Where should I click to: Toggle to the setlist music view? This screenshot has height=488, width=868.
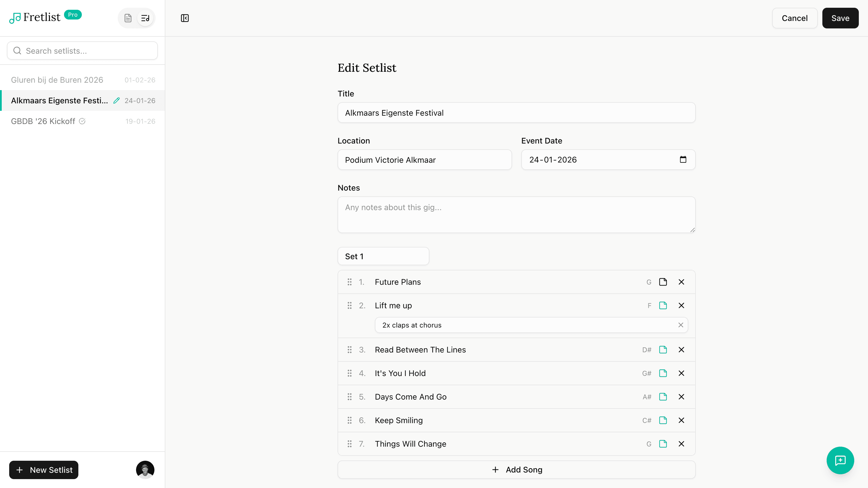(145, 18)
